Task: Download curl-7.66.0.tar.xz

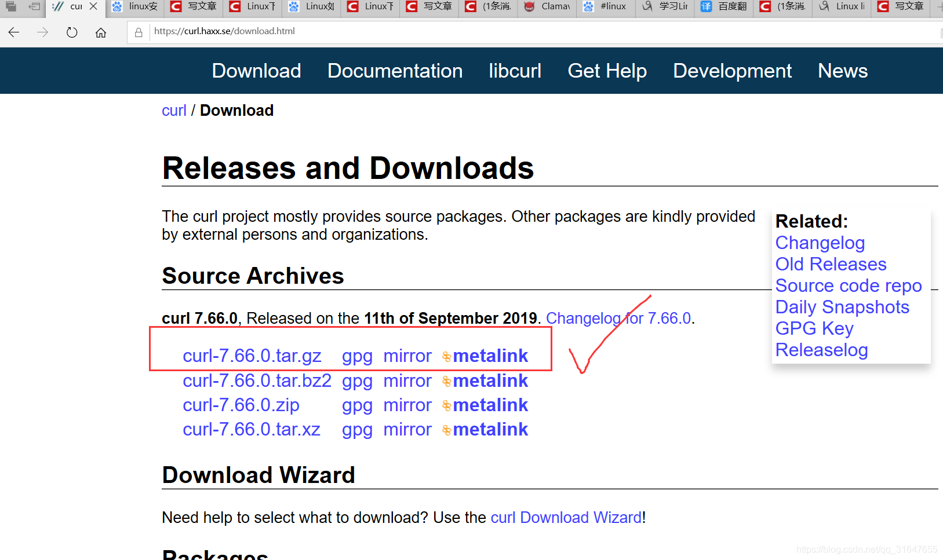Action: [x=252, y=429]
